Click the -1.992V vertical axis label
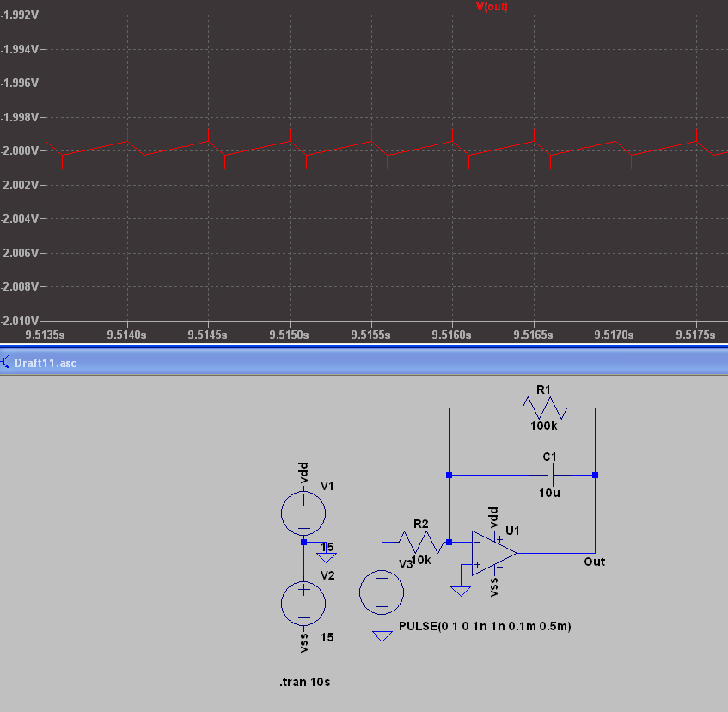The image size is (728, 712). pyautogui.click(x=20, y=15)
